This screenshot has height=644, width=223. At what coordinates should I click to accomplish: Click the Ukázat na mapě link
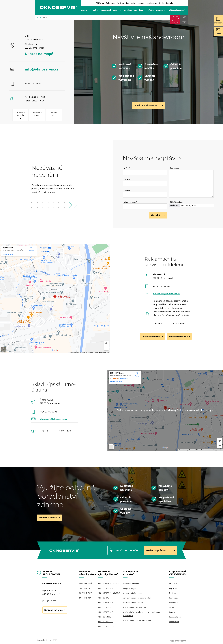click(39, 54)
